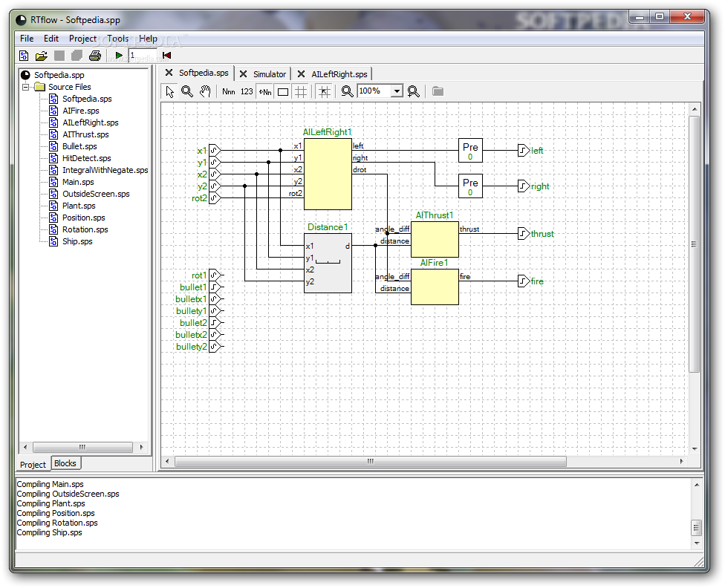725x588 pixels.
Task: Click canvas horizontal scrollbar right arrow
Action: [x=681, y=461]
